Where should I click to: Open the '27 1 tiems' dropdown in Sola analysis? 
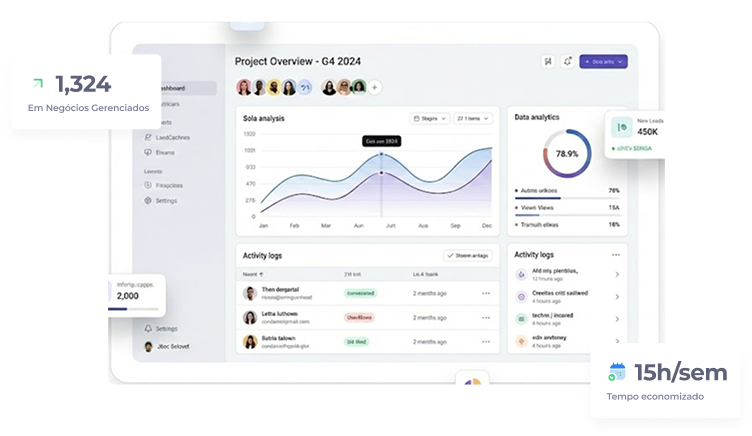pos(473,118)
